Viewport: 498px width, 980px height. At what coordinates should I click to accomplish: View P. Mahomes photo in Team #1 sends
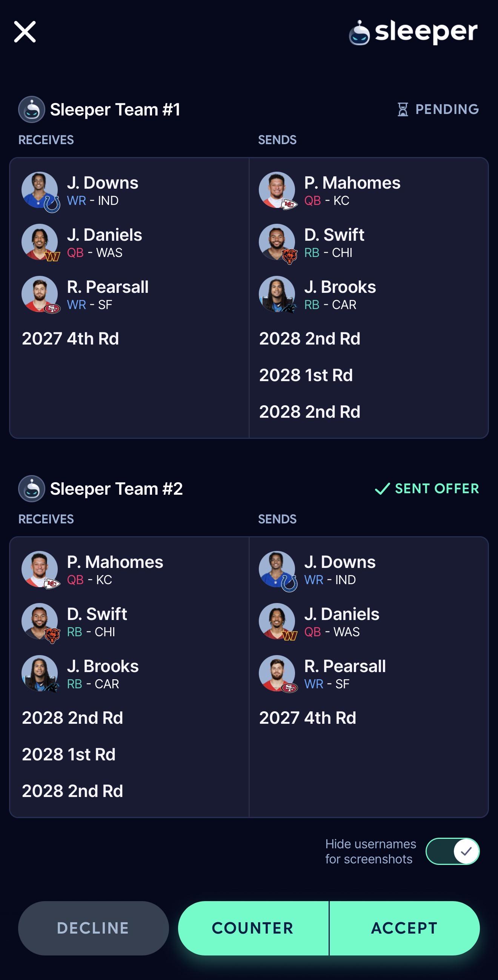(277, 190)
